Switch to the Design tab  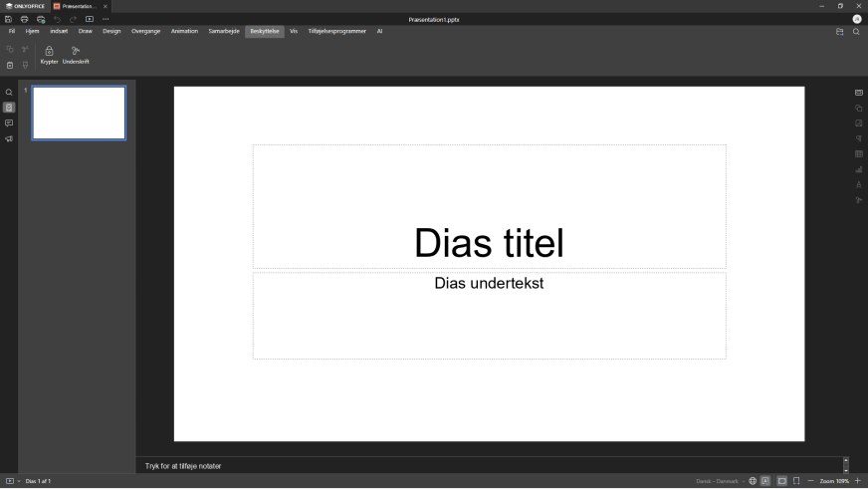(x=111, y=32)
